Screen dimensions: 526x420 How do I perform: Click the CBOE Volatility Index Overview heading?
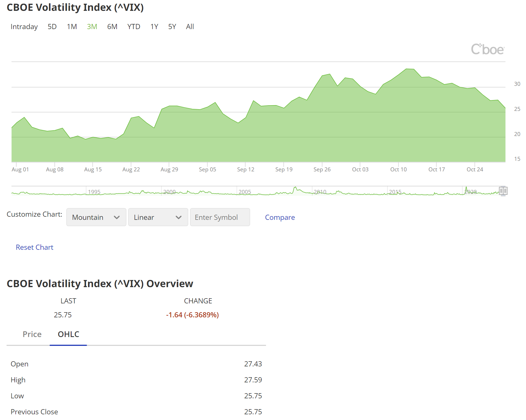(100, 284)
